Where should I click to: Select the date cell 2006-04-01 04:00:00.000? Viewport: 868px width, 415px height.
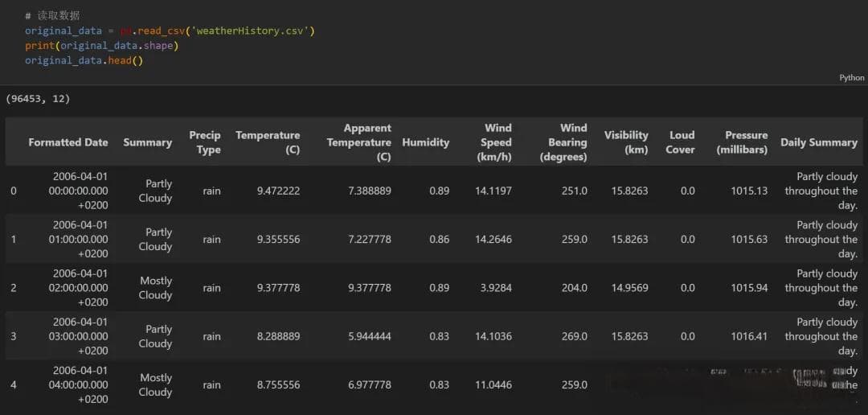click(x=80, y=384)
